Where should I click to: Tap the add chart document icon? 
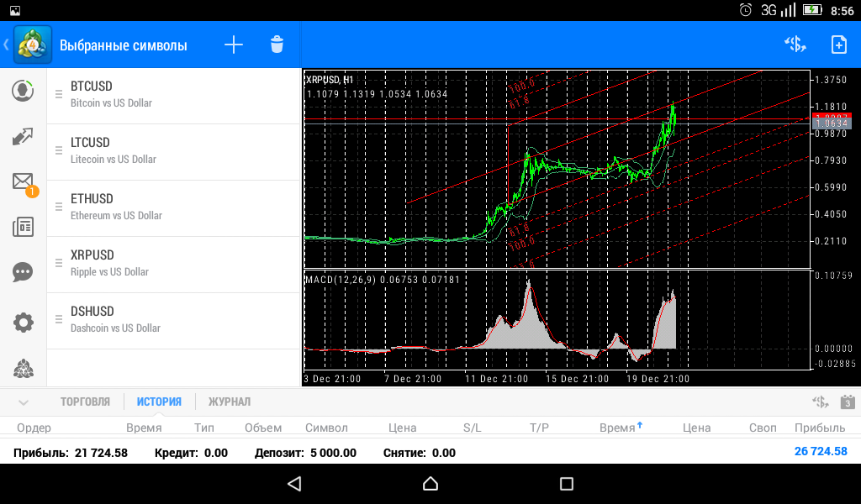pyautogui.click(x=838, y=45)
